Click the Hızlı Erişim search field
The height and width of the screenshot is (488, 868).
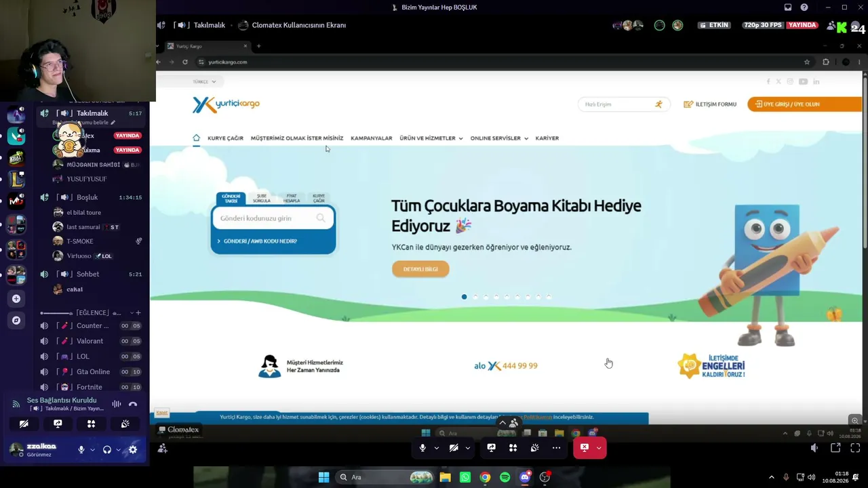pyautogui.click(x=623, y=104)
